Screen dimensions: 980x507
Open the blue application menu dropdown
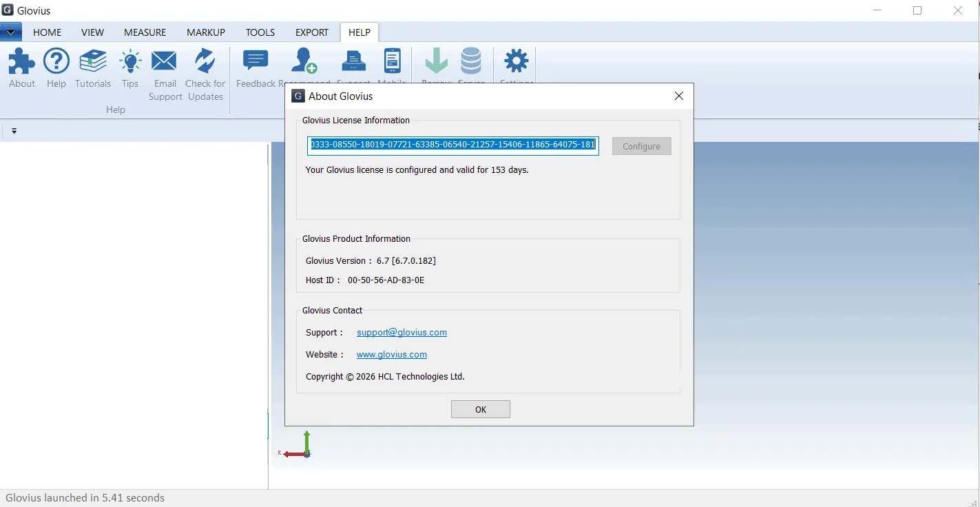pyautogui.click(x=11, y=32)
